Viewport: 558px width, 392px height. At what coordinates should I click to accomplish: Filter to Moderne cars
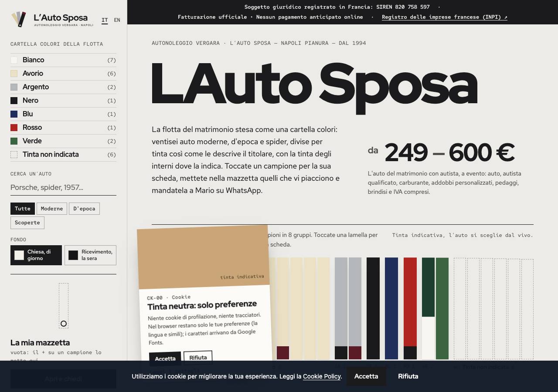click(52, 209)
